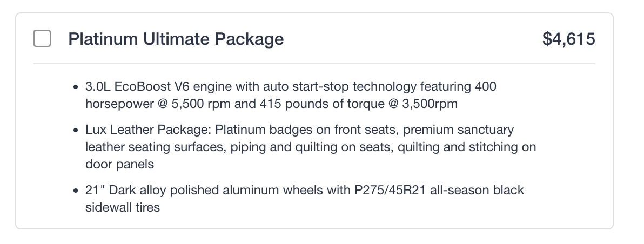Click the bullet before 21" Dark alloy
The image size is (644, 244).
(x=77, y=191)
